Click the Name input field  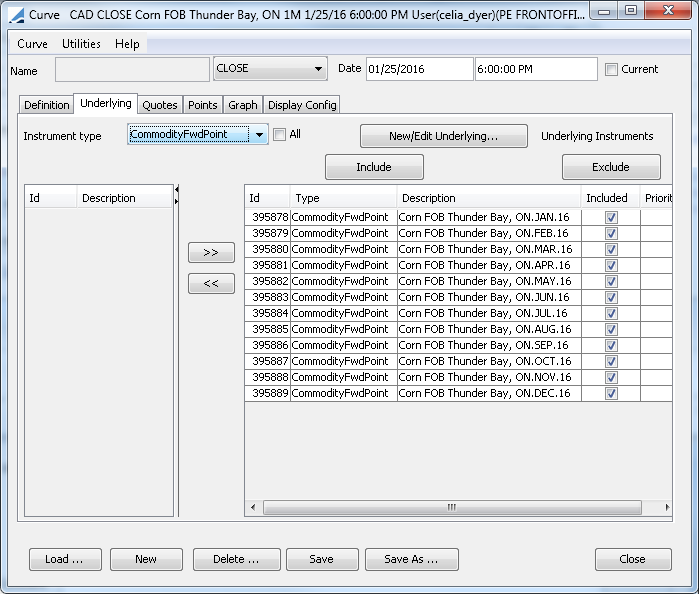132,70
